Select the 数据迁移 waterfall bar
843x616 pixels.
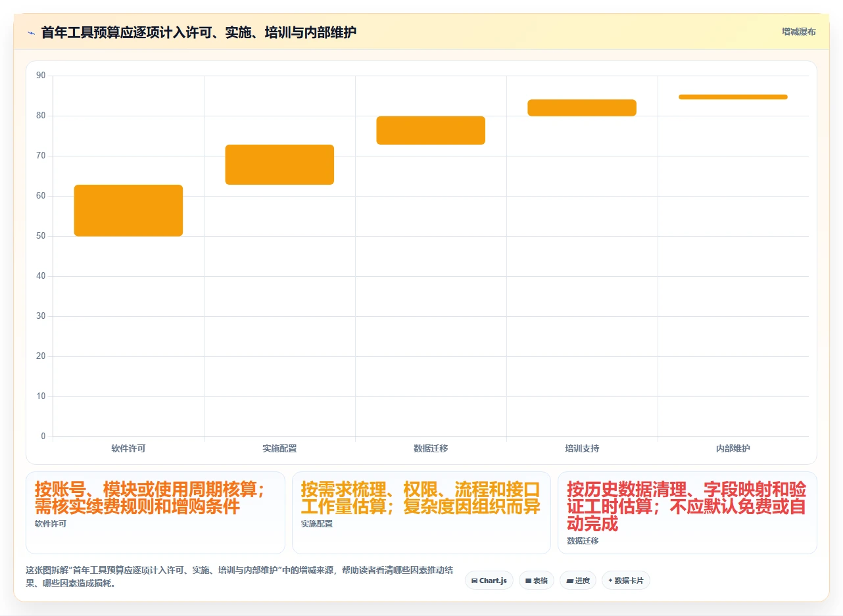pyautogui.click(x=431, y=130)
